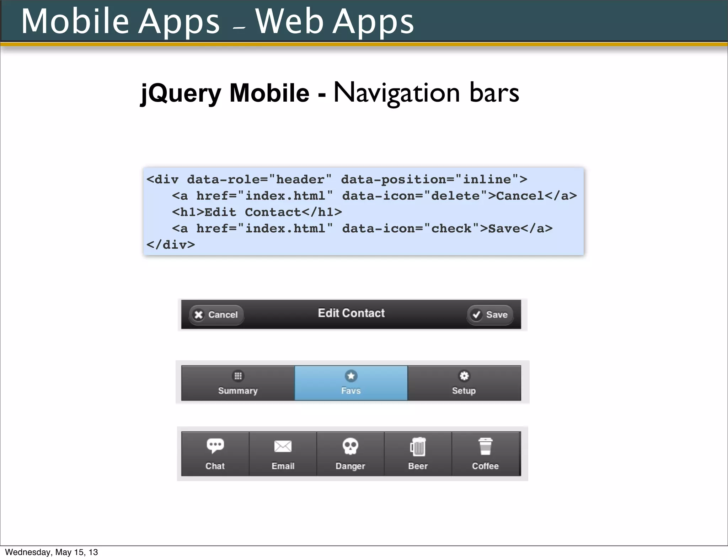
Task: Click the Email envelope icon
Action: click(x=283, y=446)
